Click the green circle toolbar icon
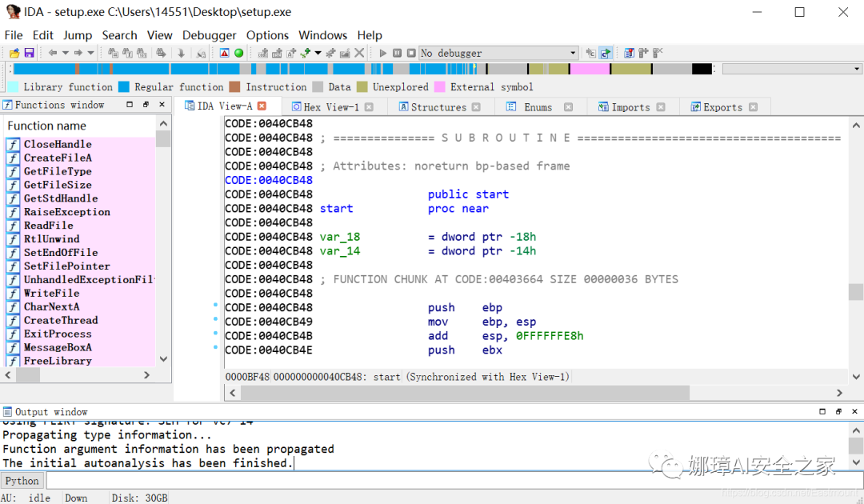The height and width of the screenshot is (504, 864). (x=238, y=53)
